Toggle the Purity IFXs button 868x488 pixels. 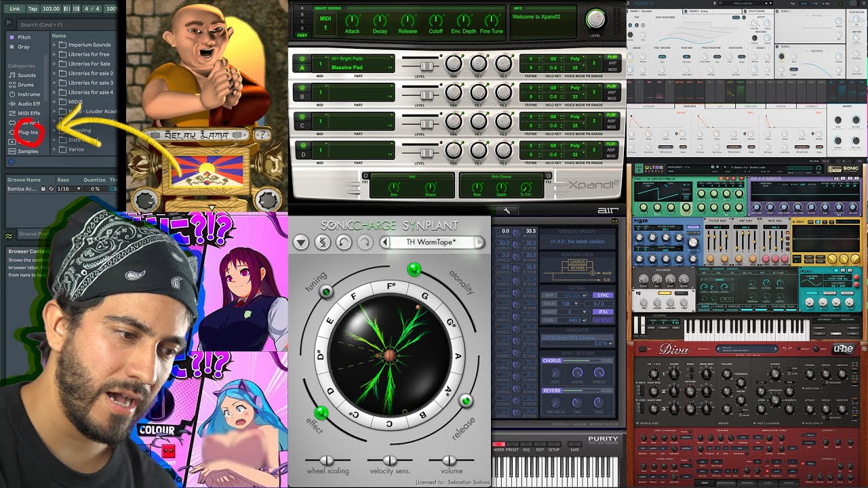601,312
